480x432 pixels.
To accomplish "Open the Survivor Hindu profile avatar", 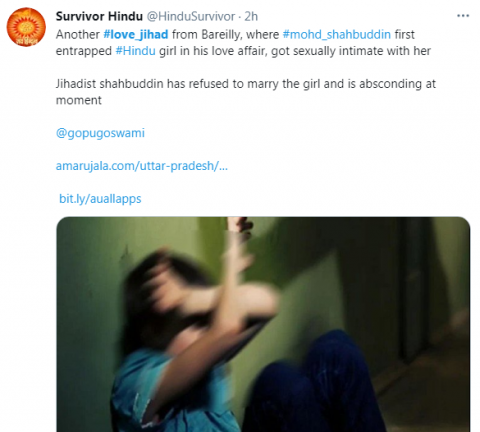I will click(26, 27).
